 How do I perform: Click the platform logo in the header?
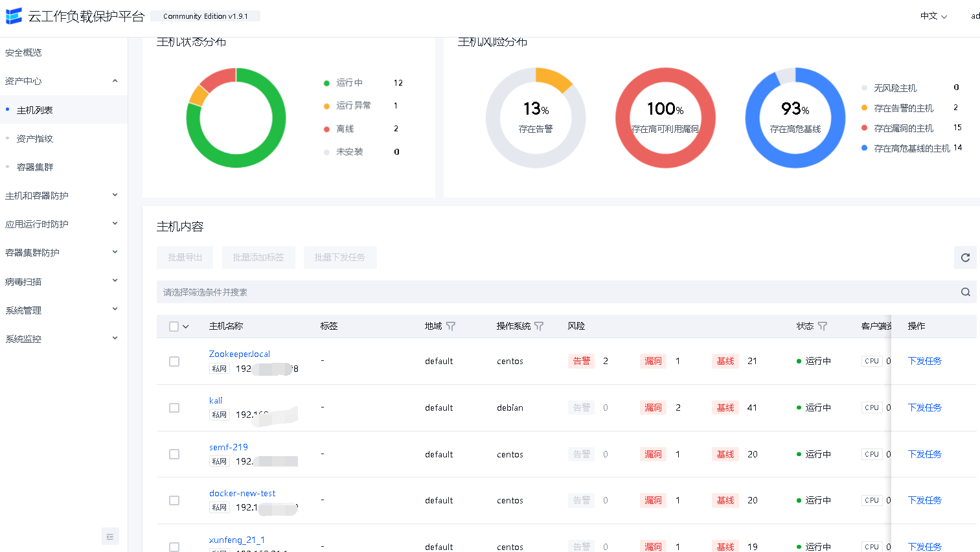point(14,16)
